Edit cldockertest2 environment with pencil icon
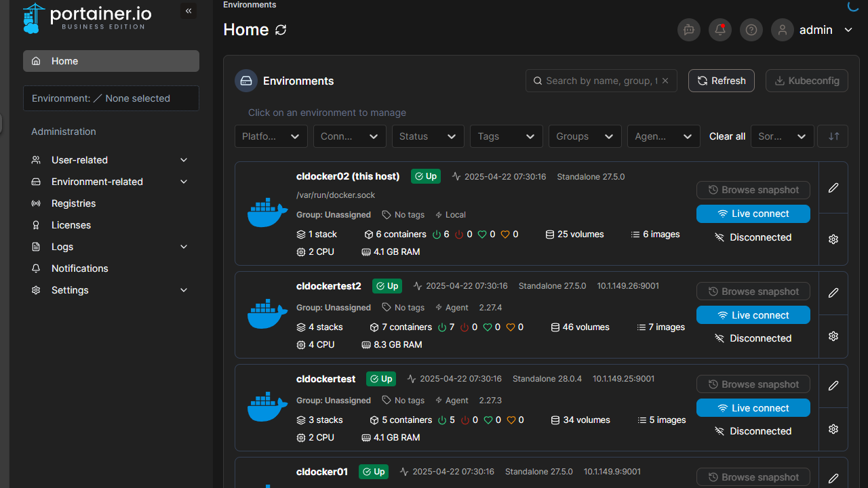 pyautogui.click(x=833, y=293)
